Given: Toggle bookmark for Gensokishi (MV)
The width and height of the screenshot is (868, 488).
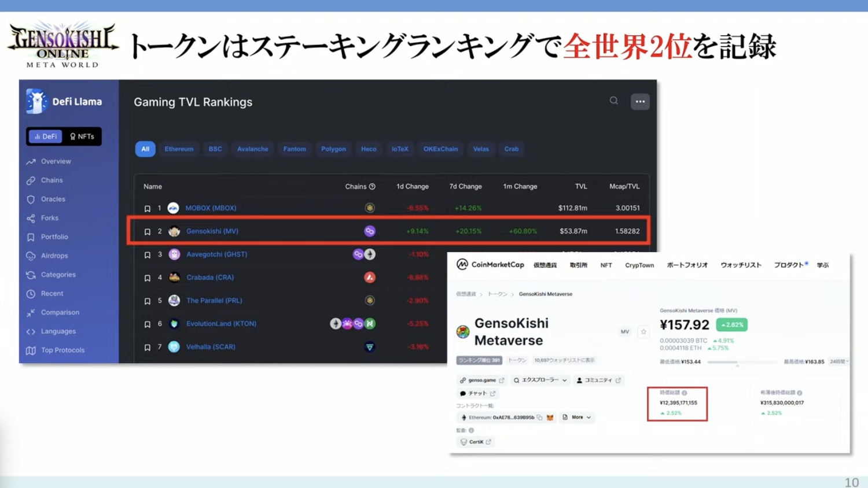Looking at the screenshot, I should (148, 232).
